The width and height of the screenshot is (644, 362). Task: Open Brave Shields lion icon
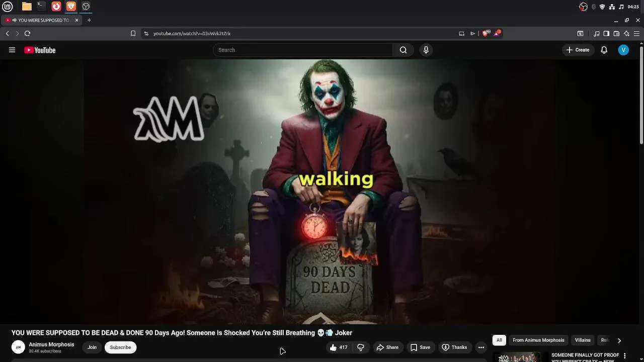486,33
